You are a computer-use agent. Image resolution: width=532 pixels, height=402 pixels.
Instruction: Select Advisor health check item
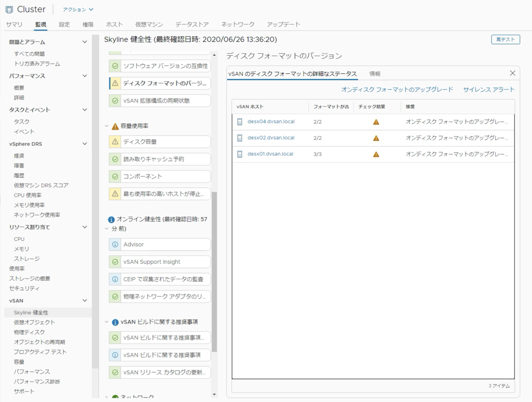coord(160,244)
